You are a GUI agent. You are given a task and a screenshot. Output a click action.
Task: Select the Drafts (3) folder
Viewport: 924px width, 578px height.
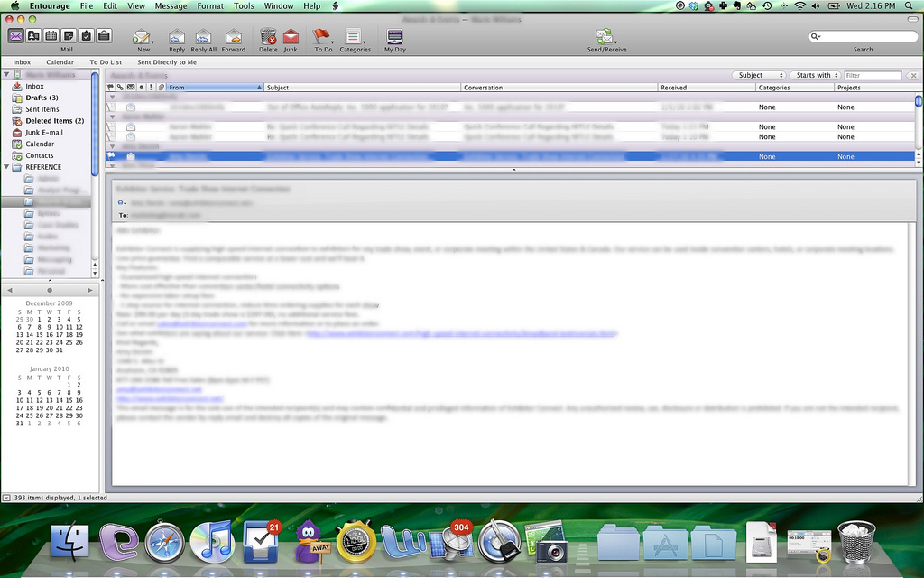tap(42, 98)
